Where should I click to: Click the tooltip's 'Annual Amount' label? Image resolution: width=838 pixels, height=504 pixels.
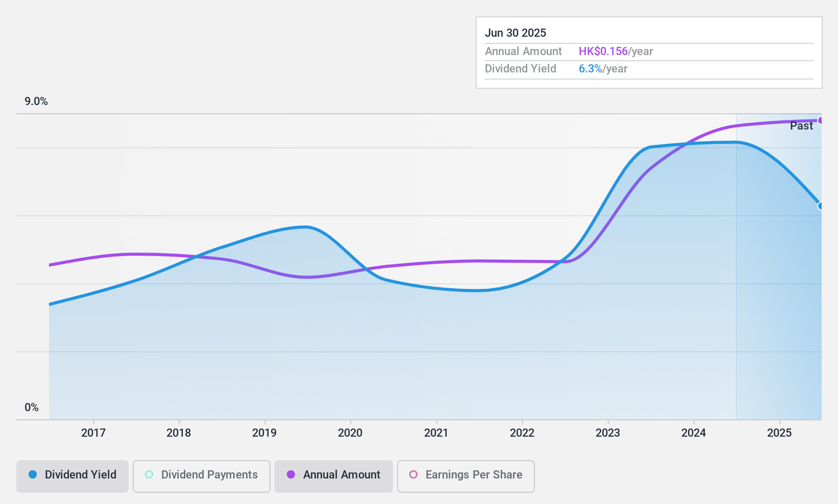click(523, 52)
